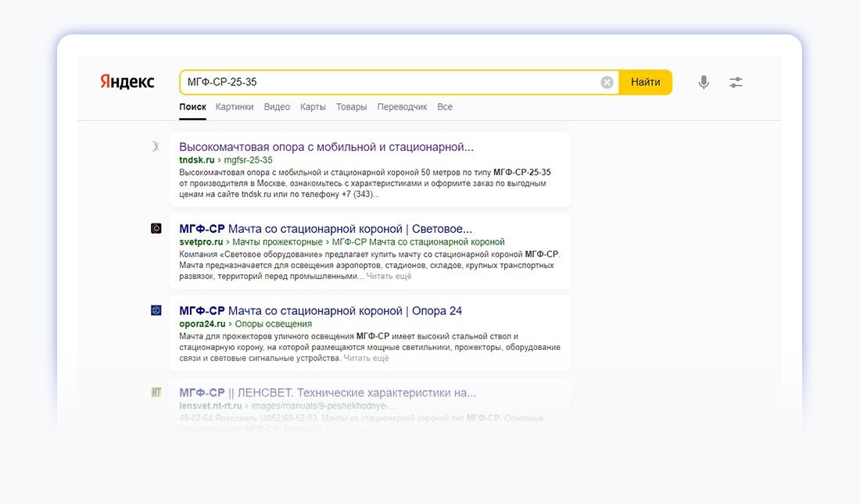Image resolution: width=860 pixels, height=504 pixels.
Task: Open svetpro breadcrumb МГФ-СР Мачта со стационарной короной
Action: tap(418, 242)
